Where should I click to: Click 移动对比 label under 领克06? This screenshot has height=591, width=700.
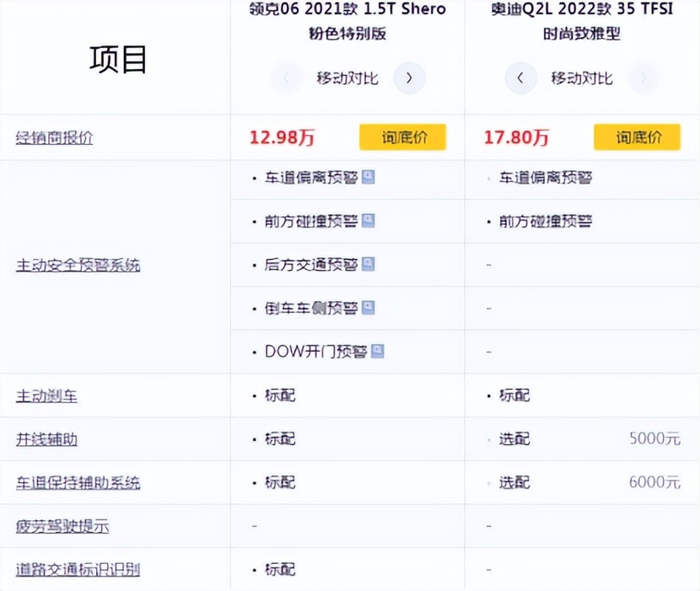point(347,78)
